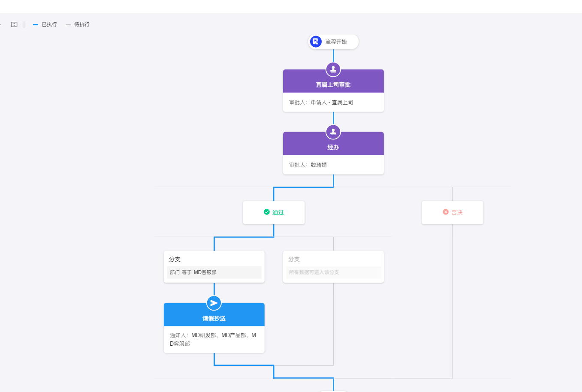The width and height of the screenshot is (582, 392).
Task: Click the gray 待执行 legend line
Action: [x=68, y=25]
